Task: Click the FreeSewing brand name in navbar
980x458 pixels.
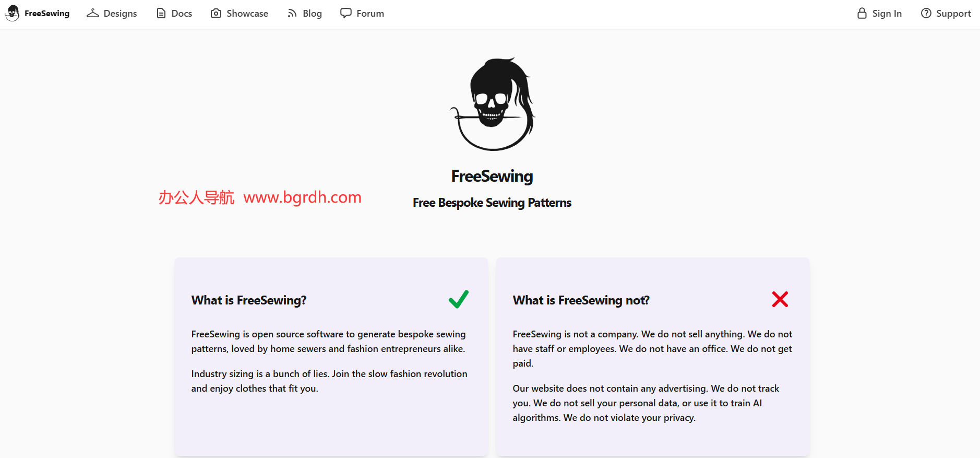Action: (47, 14)
